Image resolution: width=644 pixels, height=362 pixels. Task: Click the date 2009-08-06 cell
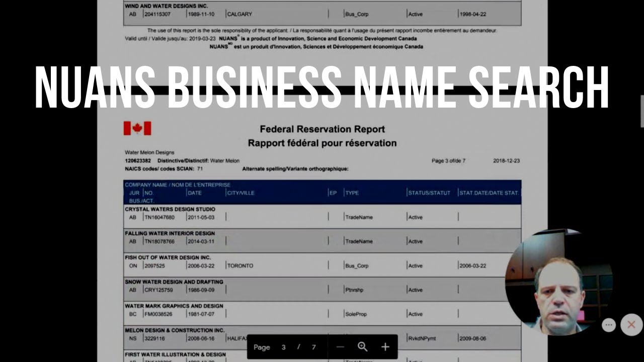point(472,338)
